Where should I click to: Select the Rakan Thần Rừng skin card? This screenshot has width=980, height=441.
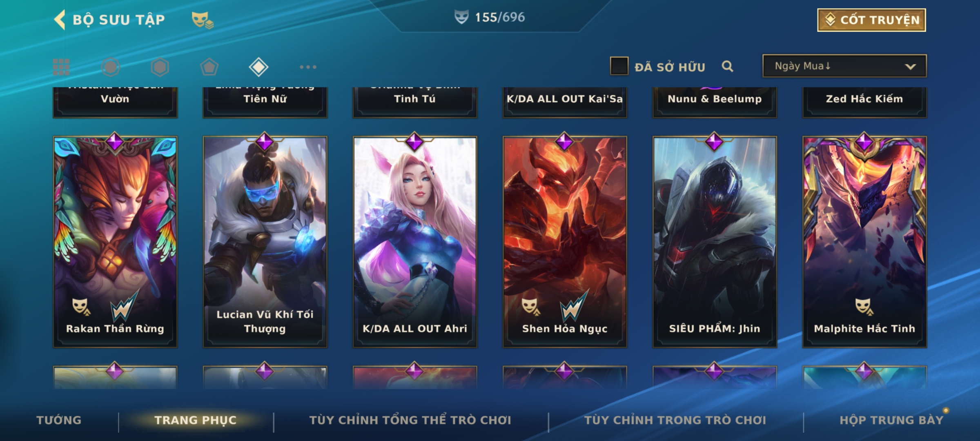click(115, 242)
